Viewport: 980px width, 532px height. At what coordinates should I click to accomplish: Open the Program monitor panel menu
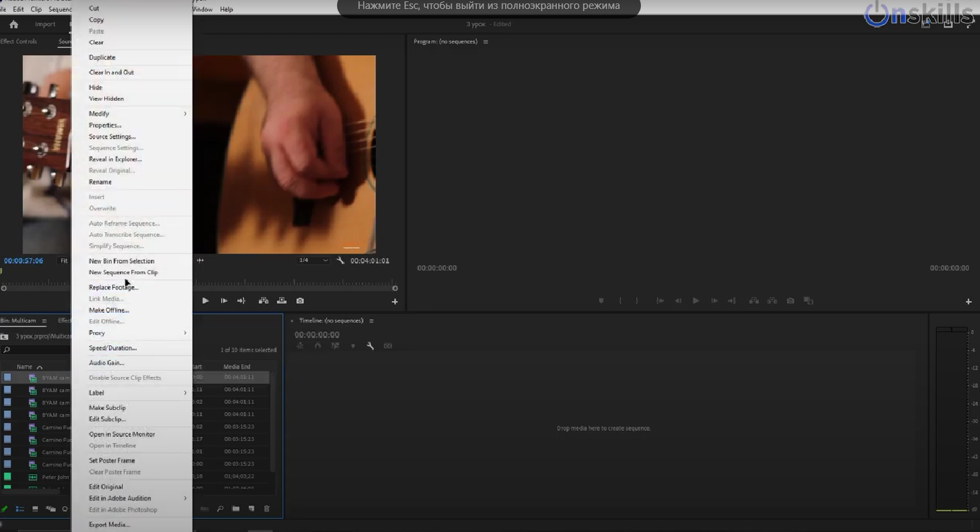[x=486, y=41]
